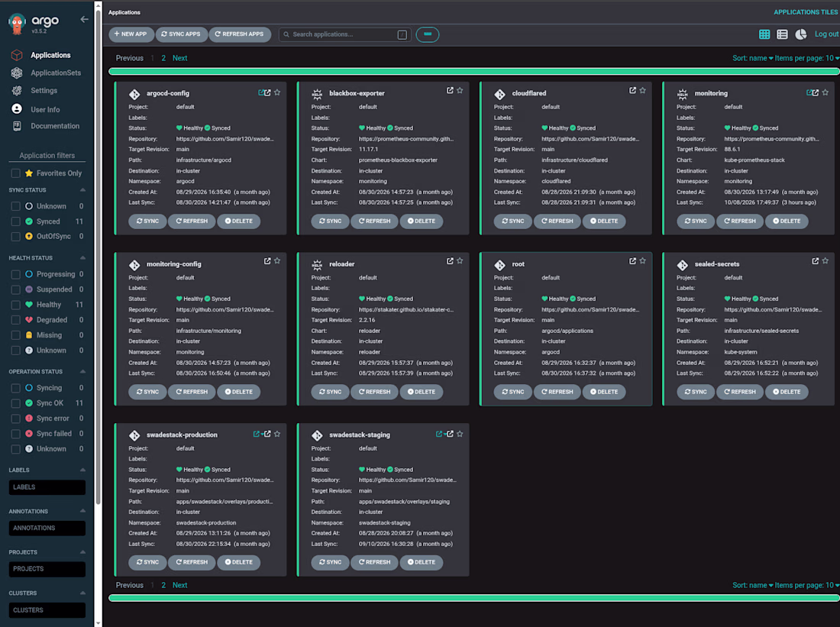Click the Projects filter input

click(x=47, y=569)
